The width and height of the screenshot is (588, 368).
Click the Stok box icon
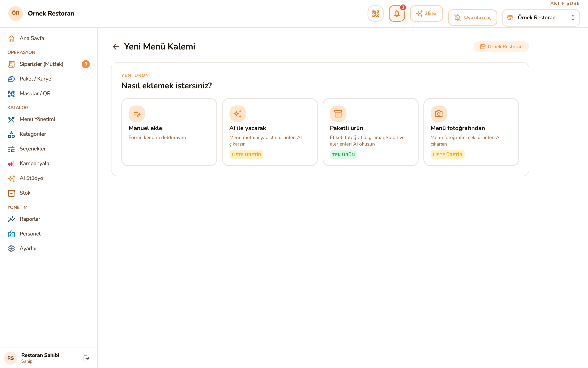coord(11,193)
